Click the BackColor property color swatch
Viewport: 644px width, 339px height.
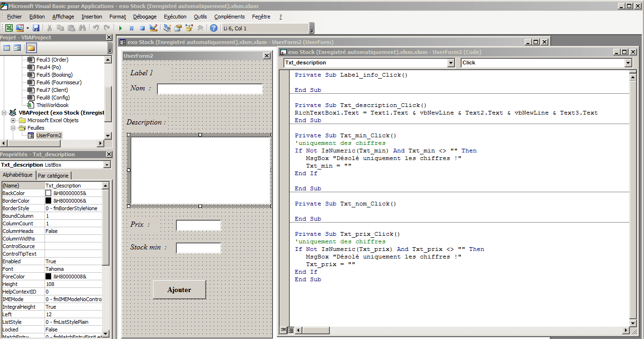click(48, 193)
